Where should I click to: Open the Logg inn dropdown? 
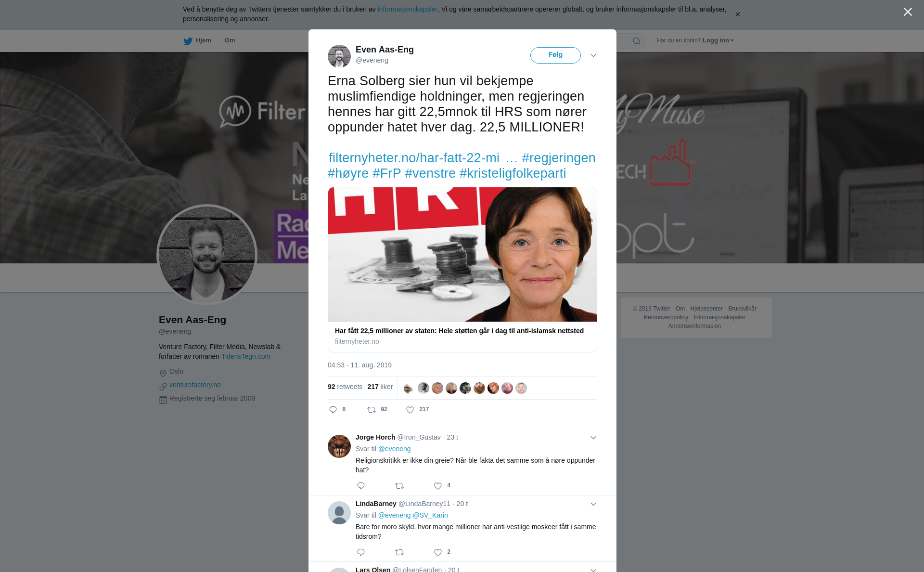[718, 40]
